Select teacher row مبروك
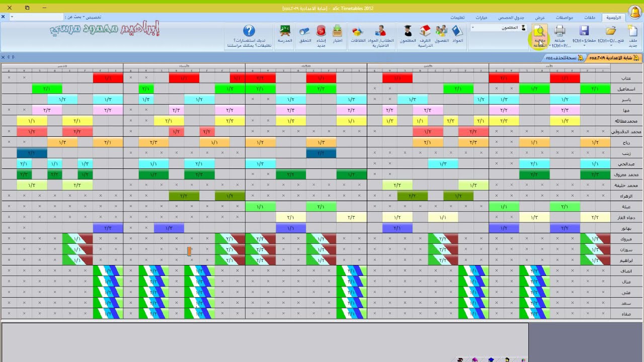This screenshot has height=362, width=644. tap(626, 239)
